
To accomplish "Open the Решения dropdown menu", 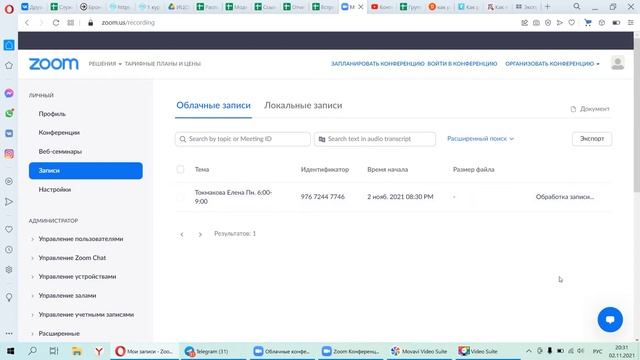I will point(105,64).
